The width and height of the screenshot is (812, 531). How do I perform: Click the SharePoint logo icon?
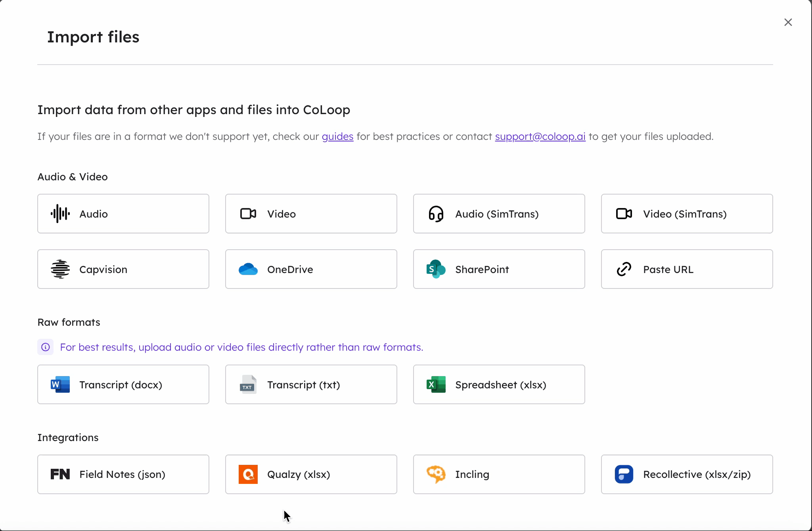[436, 269]
